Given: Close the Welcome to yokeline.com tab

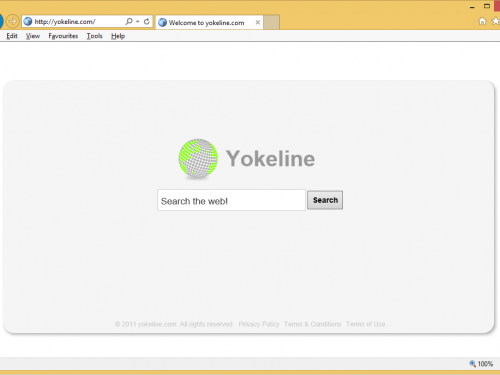Looking at the screenshot, I should tap(258, 22).
